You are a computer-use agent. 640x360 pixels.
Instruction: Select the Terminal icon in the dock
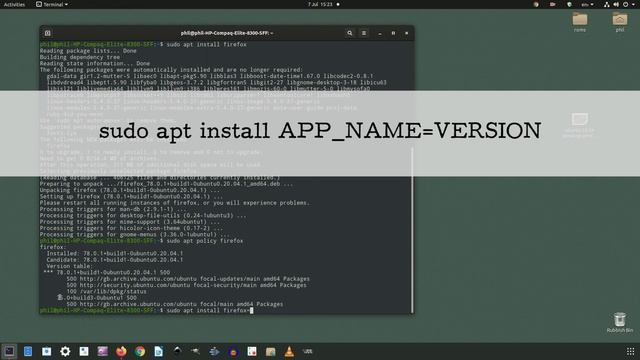[x=9, y=351]
